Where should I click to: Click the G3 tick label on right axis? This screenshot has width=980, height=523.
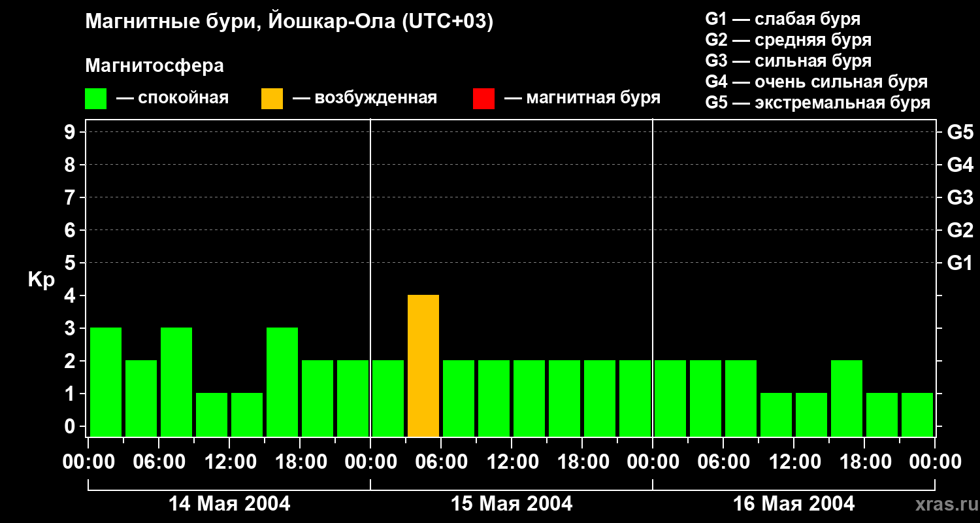coord(960,197)
